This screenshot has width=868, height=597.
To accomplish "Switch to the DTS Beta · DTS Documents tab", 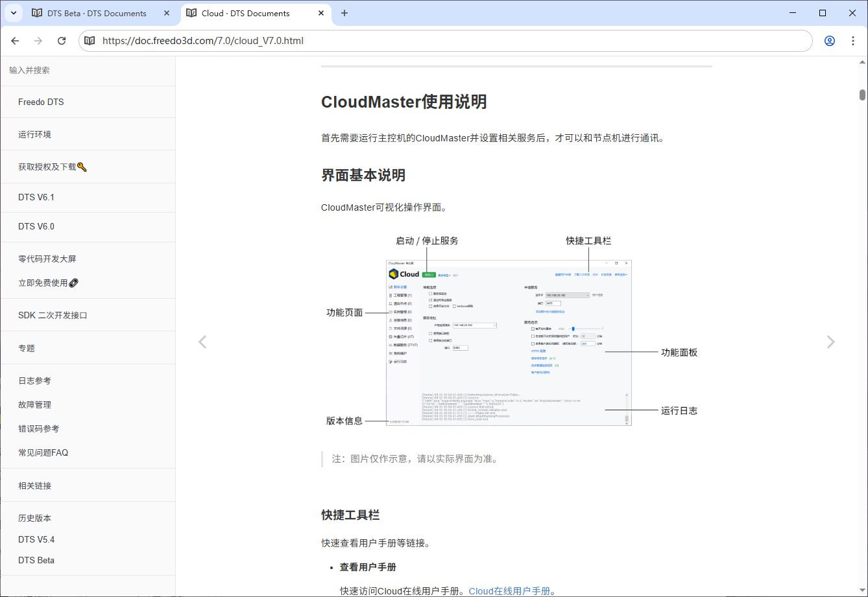I will (x=96, y=13).
